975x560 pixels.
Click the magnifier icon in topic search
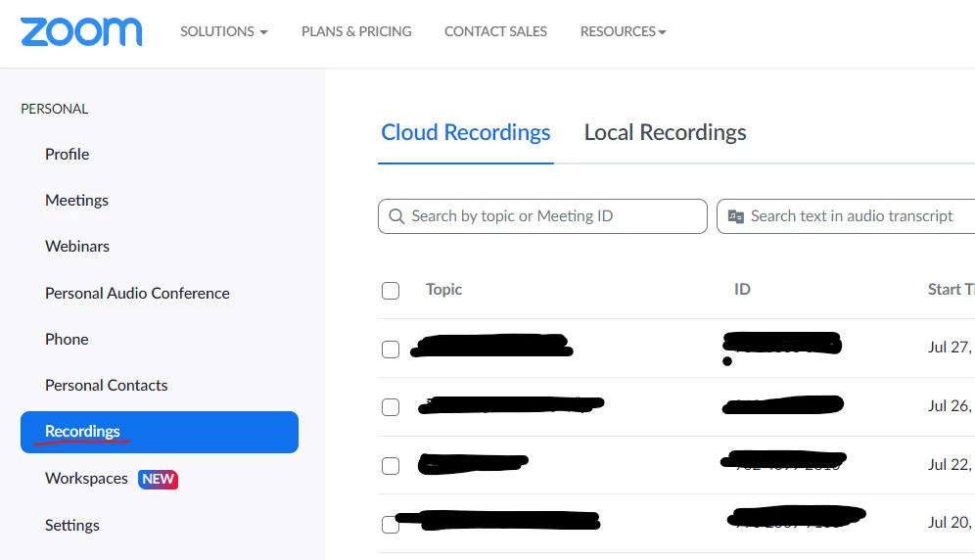pyautogui.click(x=396, y=216)
